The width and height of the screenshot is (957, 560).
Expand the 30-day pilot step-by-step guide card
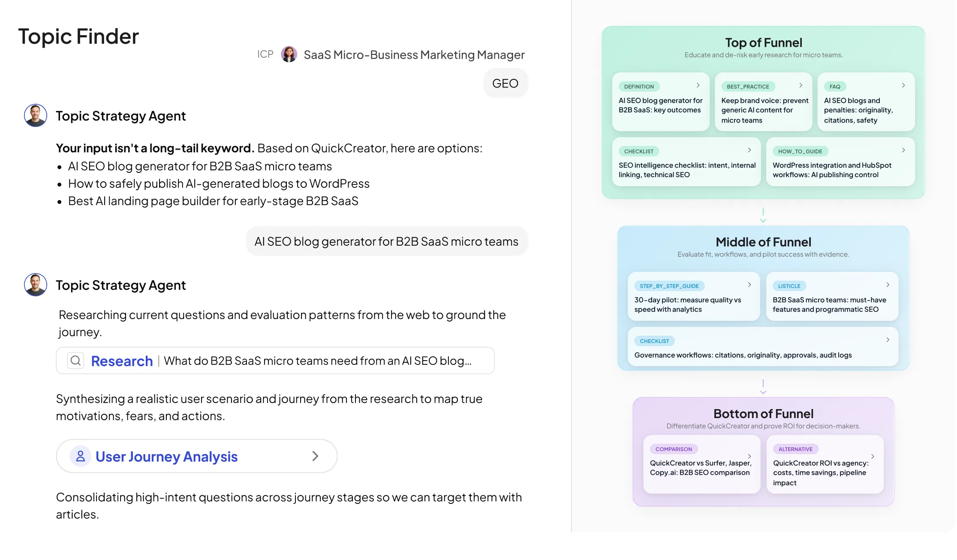(x=749, y=284)
